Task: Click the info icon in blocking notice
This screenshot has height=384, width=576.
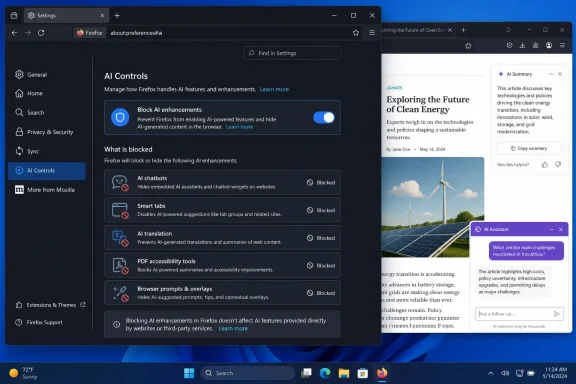Action: coord(116,324)
